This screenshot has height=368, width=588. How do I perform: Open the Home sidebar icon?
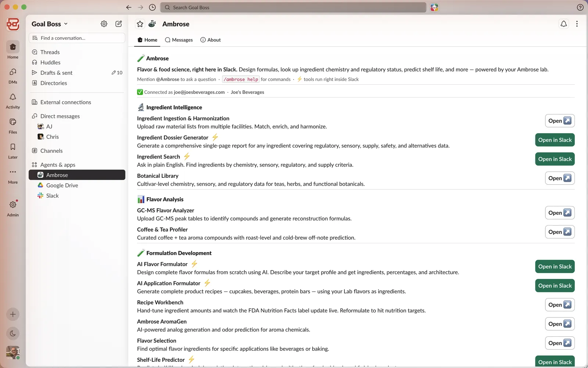(13, 47)
